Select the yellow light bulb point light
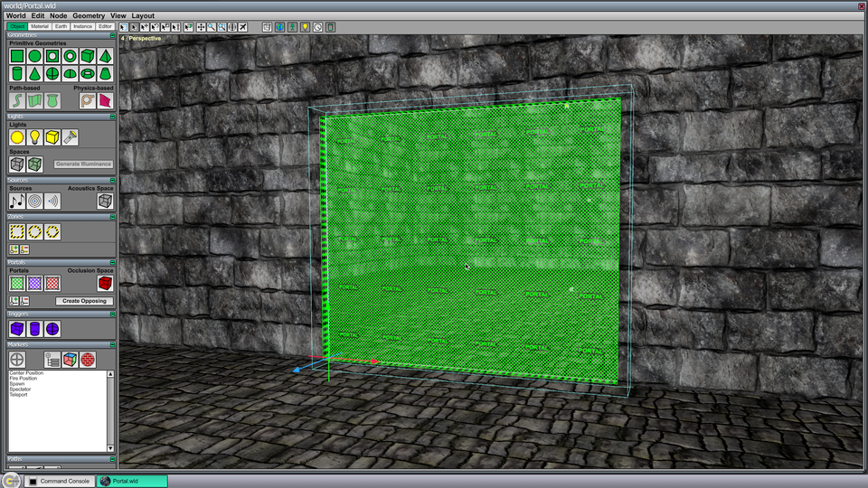Screen dimensions: 868x488 click(x=35, y=137)
